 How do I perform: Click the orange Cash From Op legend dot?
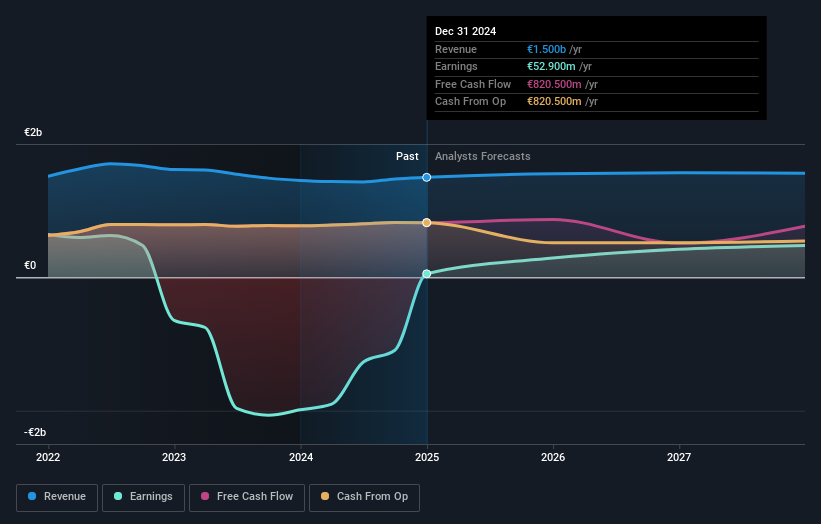(325, 496)
